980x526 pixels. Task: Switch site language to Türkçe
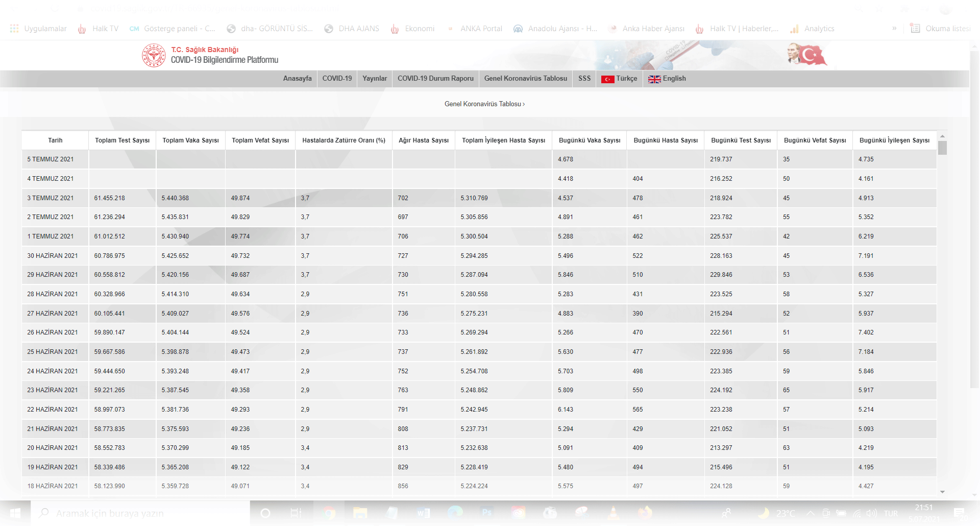619,79
